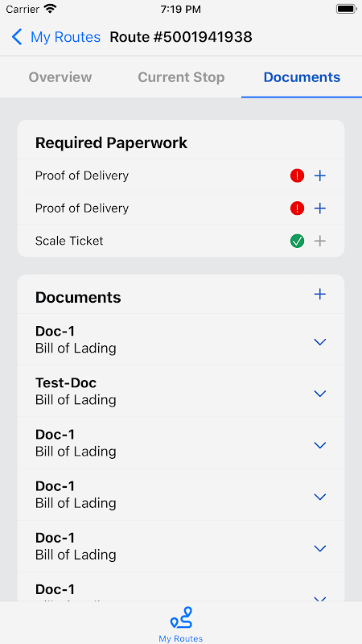Tap red alert icon on first Proof of Delivery
This screenshot has width=362, height=644.
tap(297, 175)
